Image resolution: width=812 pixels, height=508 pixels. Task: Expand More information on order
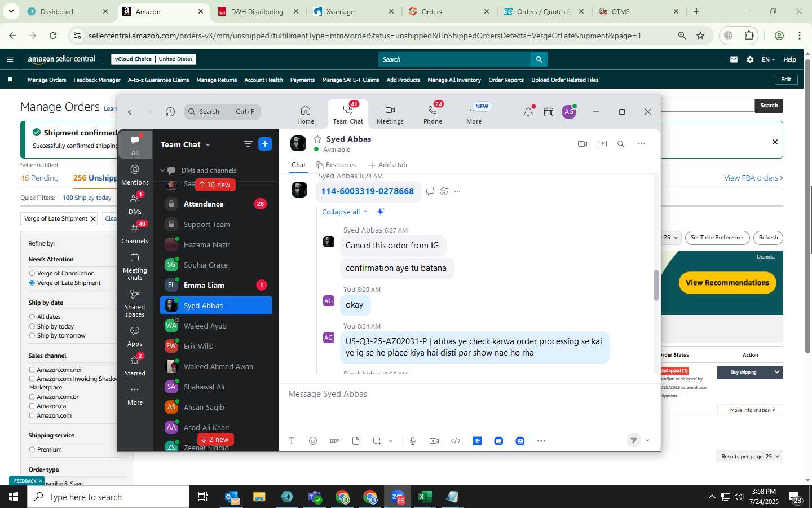click(x=750, y=410)
